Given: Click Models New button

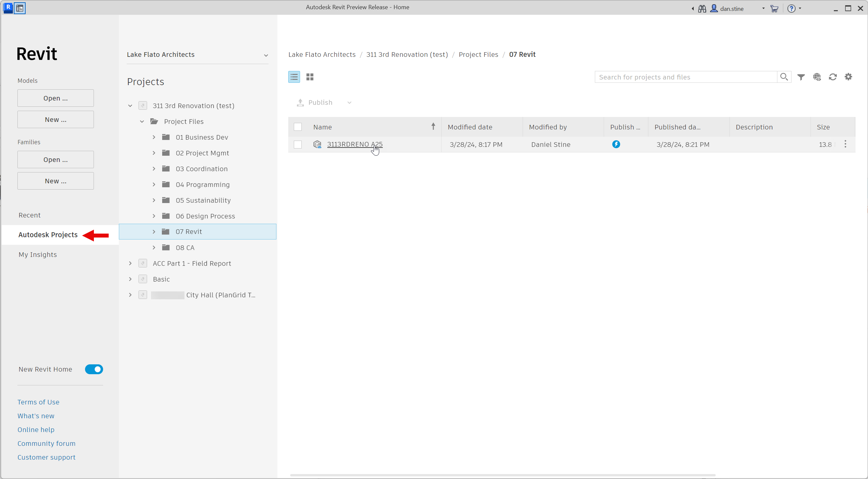Looking at the screenshot, I should (x=55, y=119).
